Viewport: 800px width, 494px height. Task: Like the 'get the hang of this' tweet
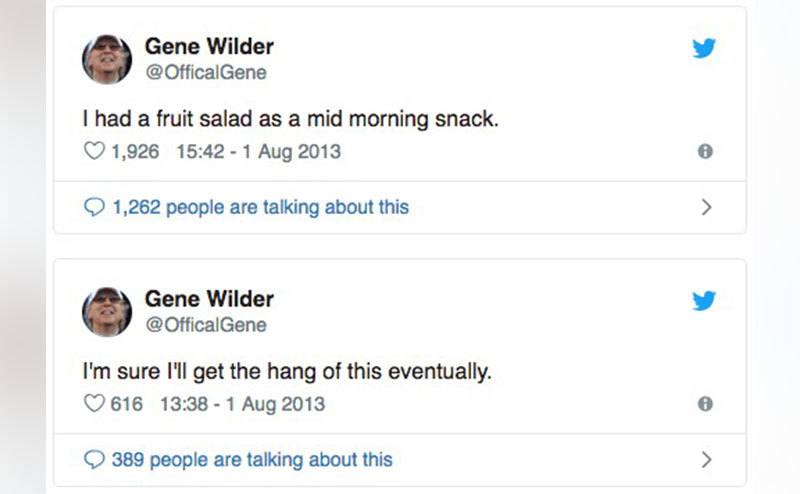coord(93,404)
